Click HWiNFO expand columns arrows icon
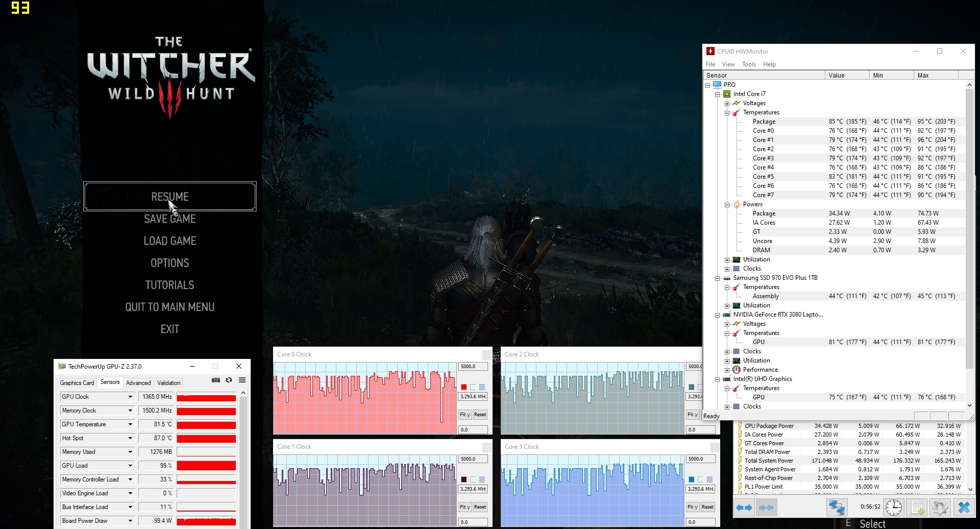Image resolution: width=980 pixels, height=529 pixels. tap(744, 508)
